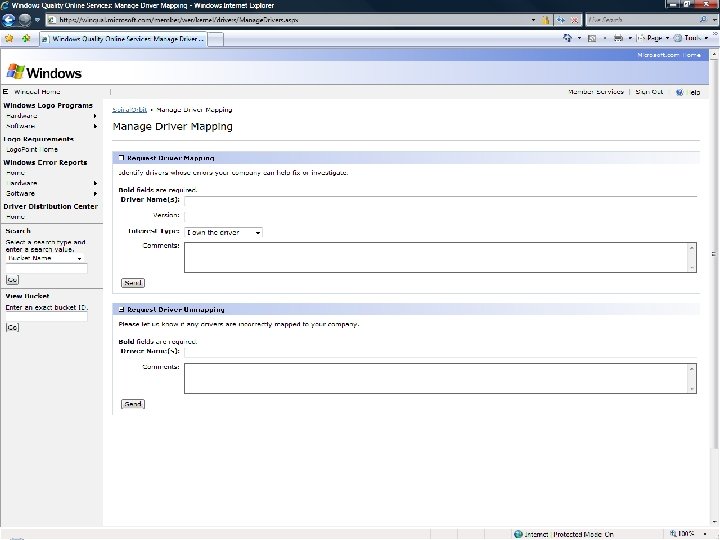Screen dimensions: 720x540
Task: Click the unmapping Comments text area
Action: (440, 378)
